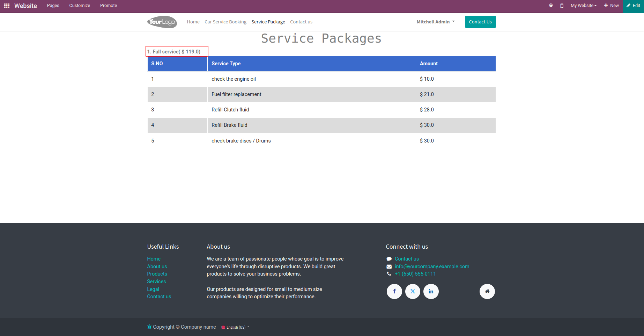Toggle mobile preview phone icon
The width and height of the screenshot is (644, 336).
562,6
